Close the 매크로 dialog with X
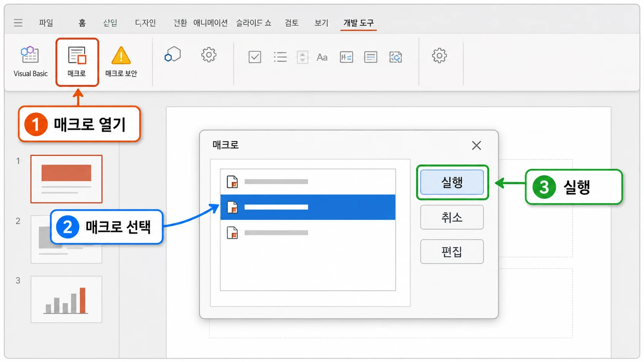Image resolution: width=644 pixels, height=362 pixels. (476, 145)
